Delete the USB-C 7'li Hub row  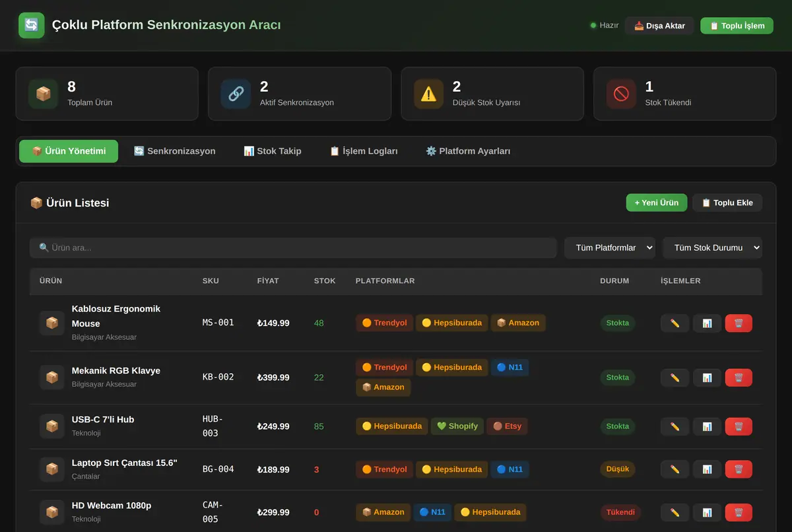click(x=739, y=426)
